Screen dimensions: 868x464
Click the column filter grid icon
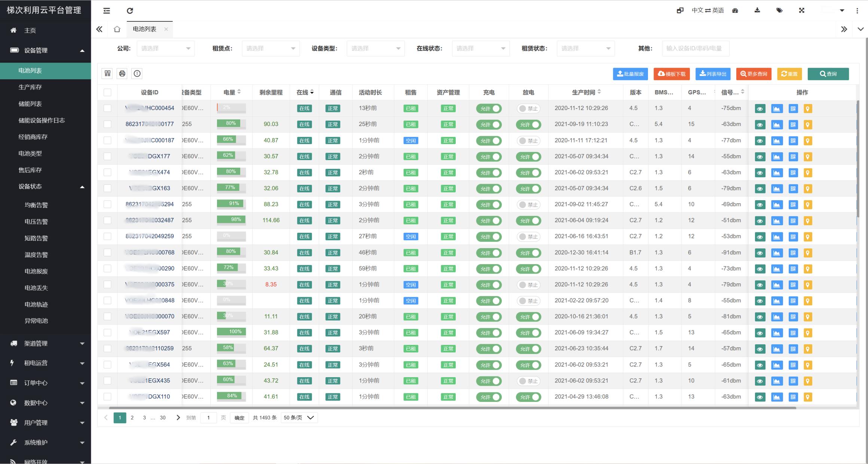(x=107, y=74)
